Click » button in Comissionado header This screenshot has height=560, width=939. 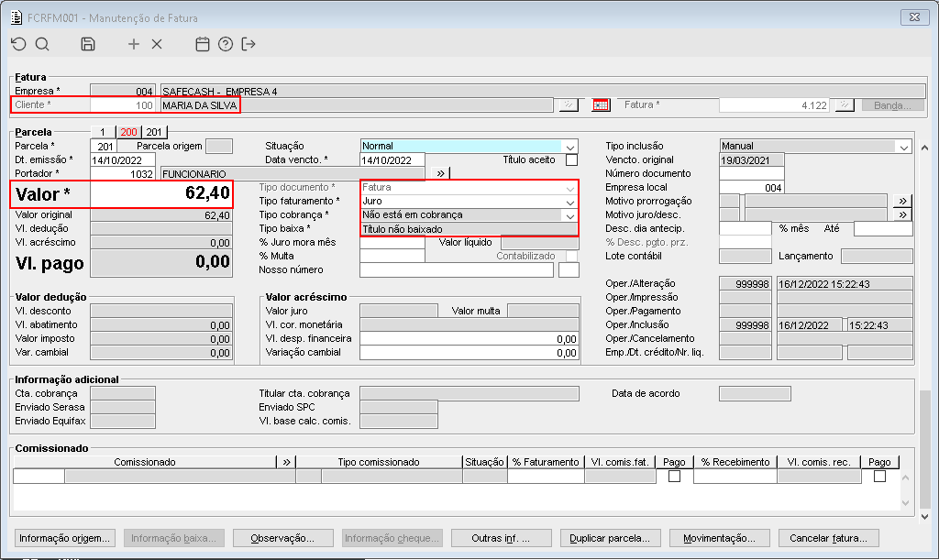pos(286,462)
